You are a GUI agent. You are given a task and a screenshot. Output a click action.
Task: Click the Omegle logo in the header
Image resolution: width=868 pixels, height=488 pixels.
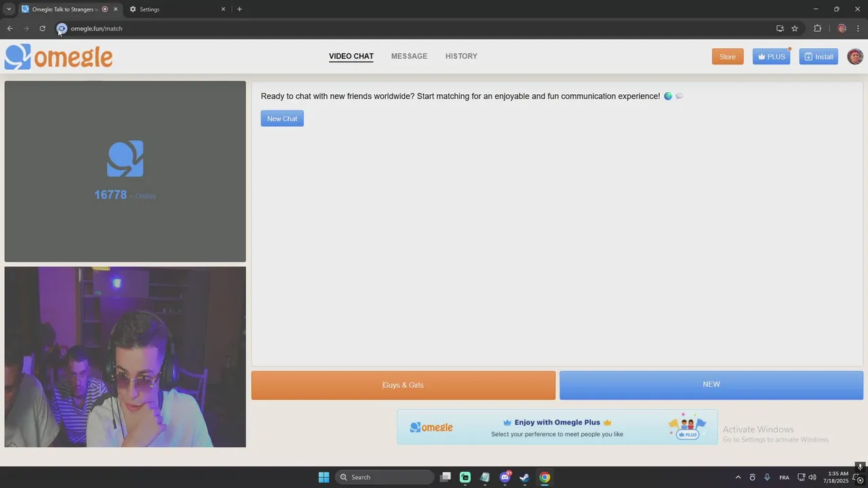click(x=58, y=57)
